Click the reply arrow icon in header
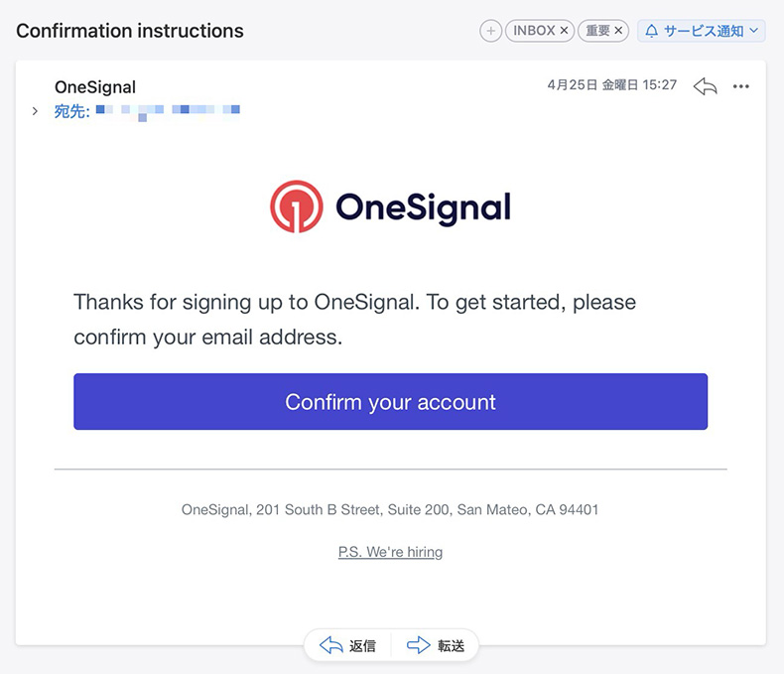Image resolution: width=784 pixels, height=674 pixels. [705, 86]
